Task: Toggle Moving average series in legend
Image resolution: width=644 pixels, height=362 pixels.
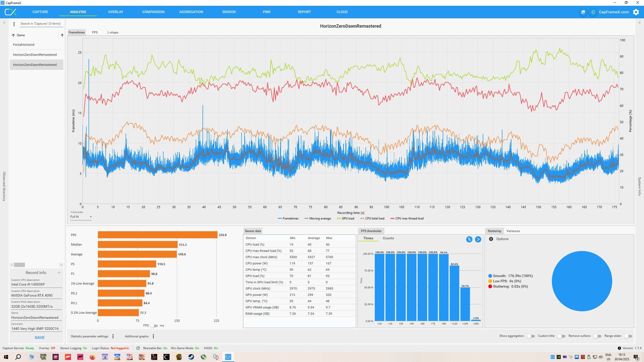Action: pos(317,218)
